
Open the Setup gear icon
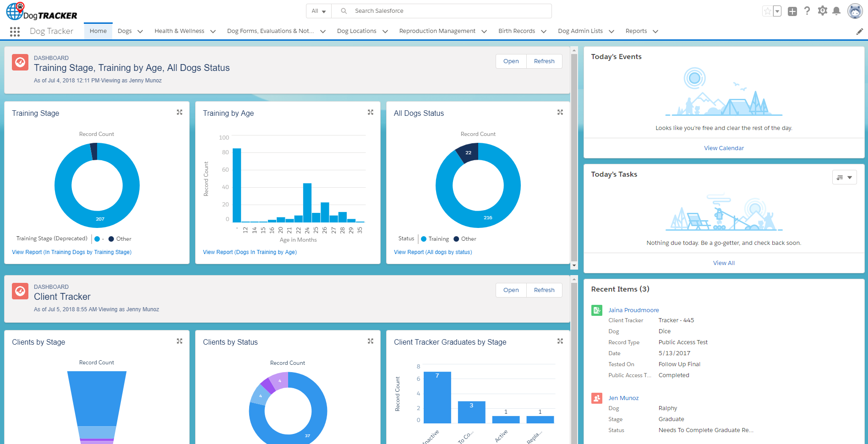(823, 11)
